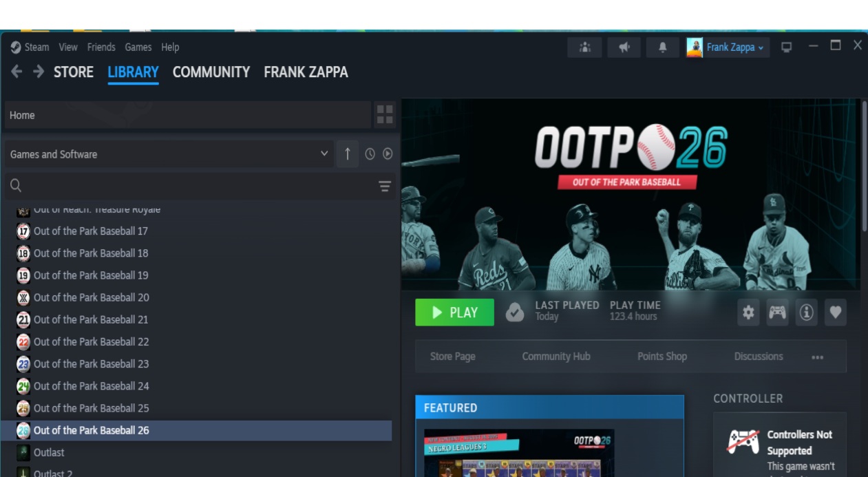Click the OOTP 26 hero banner
The width and height of the screenshot is (868, 477).
tap(631, 194)
